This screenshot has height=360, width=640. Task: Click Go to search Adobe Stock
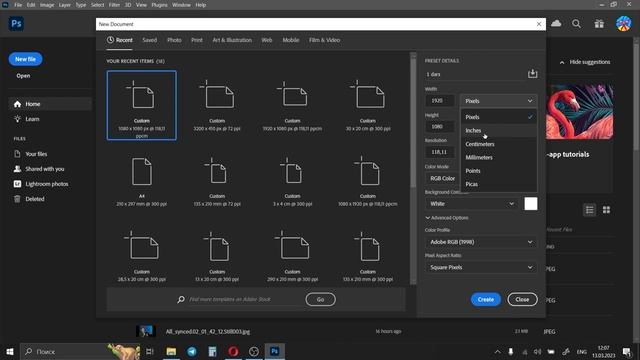click(320, 300)
